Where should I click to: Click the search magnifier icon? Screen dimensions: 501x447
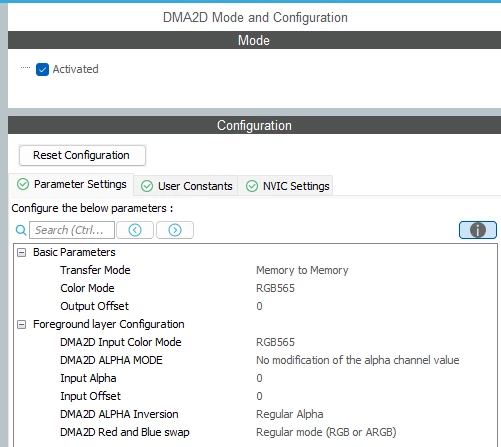click(21, 230)
